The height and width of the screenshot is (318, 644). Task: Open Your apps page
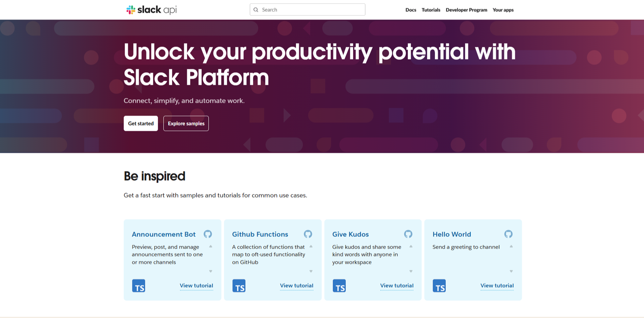coord(503,10)
